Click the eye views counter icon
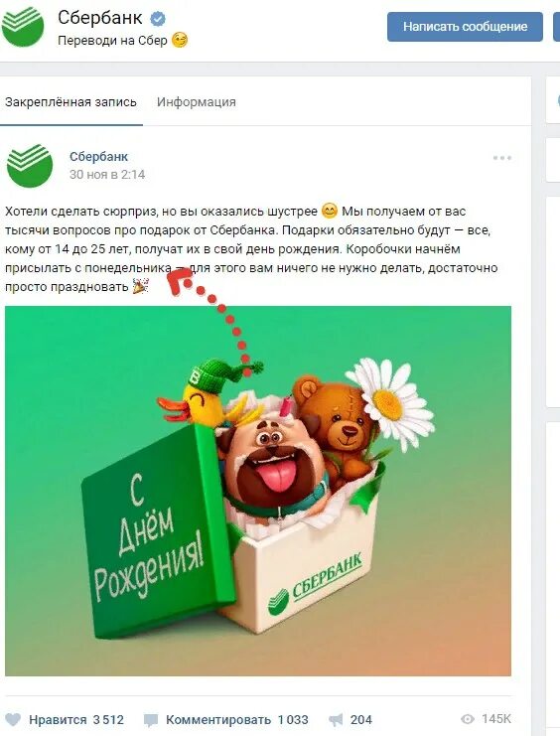 468,719
